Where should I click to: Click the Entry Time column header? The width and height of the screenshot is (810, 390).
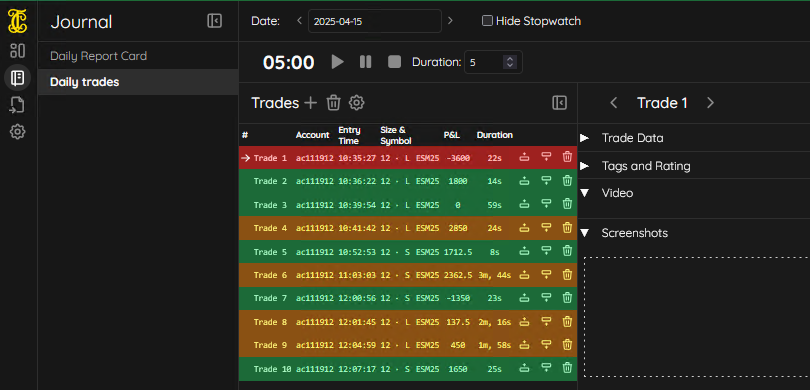click(x=349, y=135)
